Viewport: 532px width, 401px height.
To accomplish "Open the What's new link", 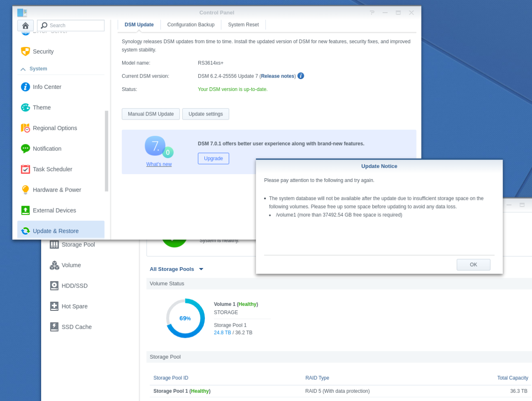I will click(159, 165).
